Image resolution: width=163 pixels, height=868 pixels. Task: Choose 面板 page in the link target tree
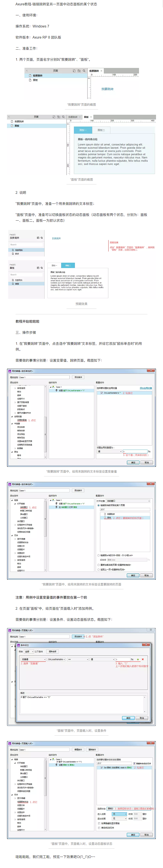109,518
